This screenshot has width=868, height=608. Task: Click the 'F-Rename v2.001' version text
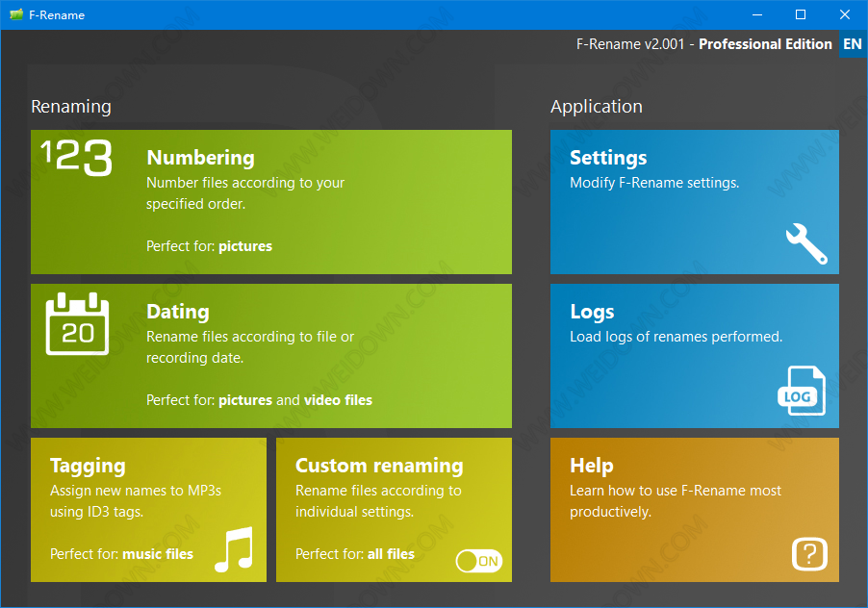click(x=630, y=44)
